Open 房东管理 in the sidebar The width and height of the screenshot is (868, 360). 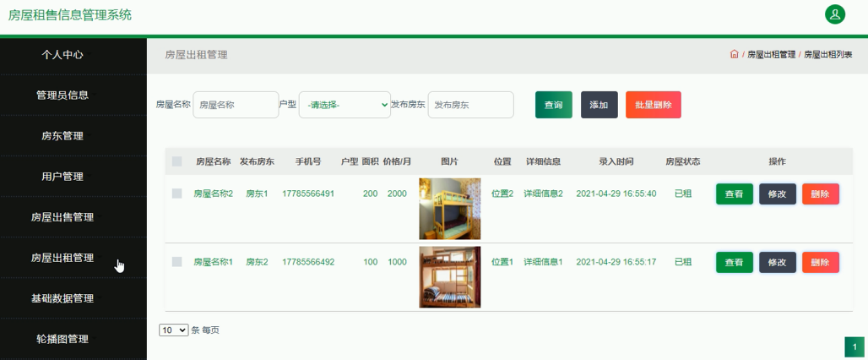[x=62, y=136]
